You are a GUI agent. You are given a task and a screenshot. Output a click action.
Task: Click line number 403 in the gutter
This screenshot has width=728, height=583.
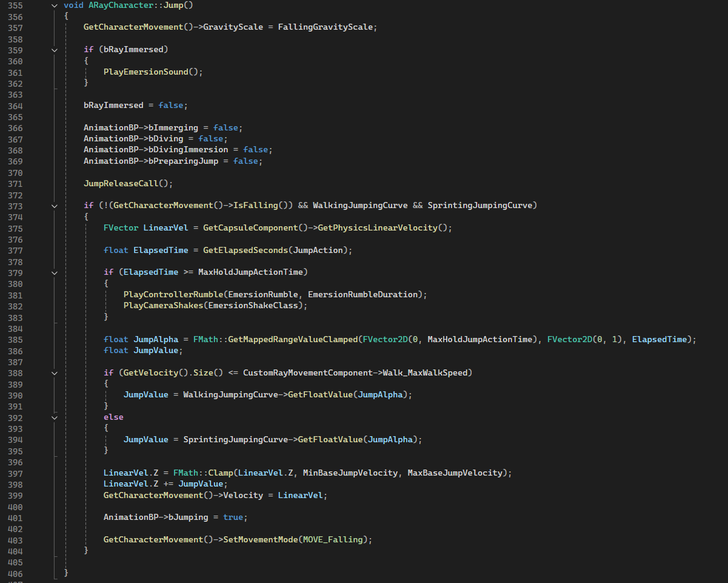(15, 540)
